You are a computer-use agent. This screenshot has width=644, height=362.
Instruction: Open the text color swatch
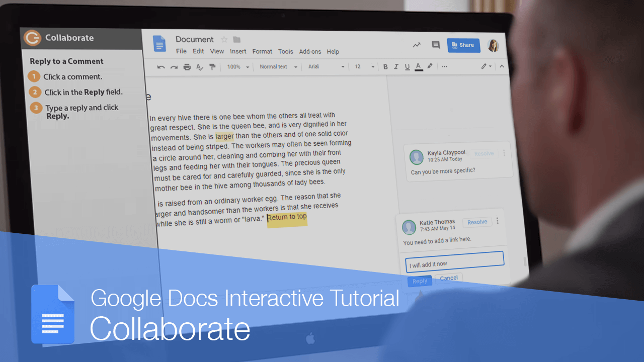click(x=419, y=66)
